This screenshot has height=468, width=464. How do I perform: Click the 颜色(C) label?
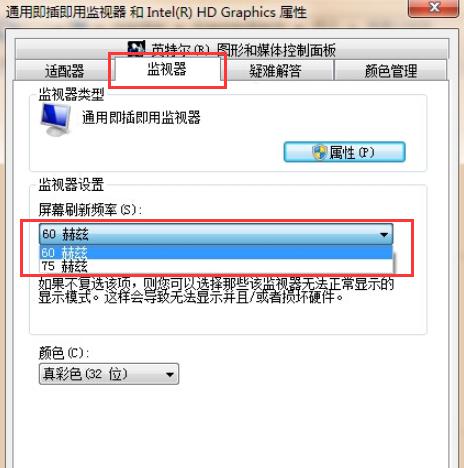[x=64, y=353]
